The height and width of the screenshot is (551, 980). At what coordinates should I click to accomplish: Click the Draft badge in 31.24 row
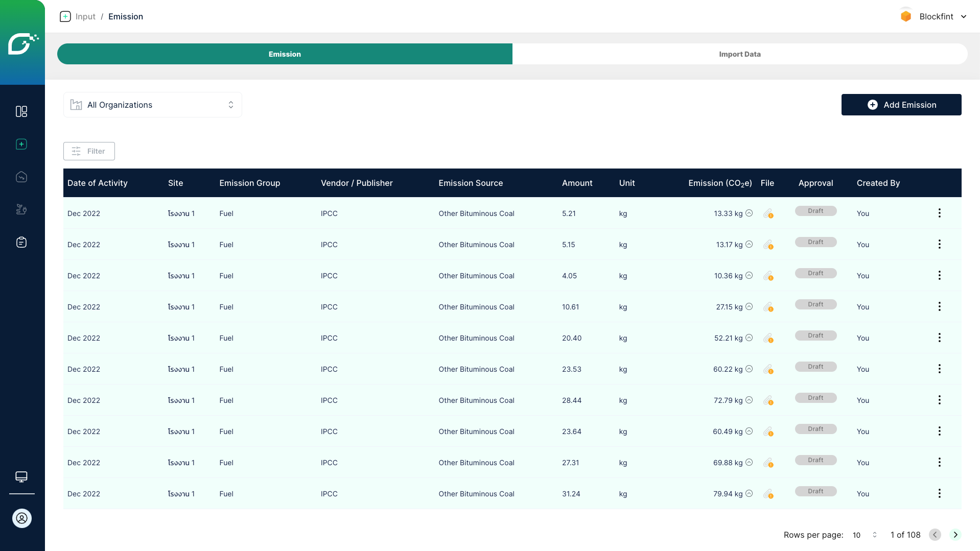click(815, 491)
